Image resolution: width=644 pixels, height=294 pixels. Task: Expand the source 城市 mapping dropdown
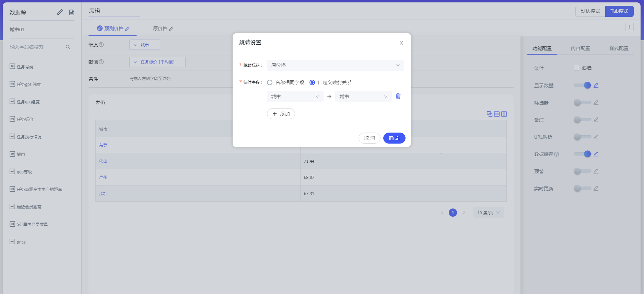(295, 97)
